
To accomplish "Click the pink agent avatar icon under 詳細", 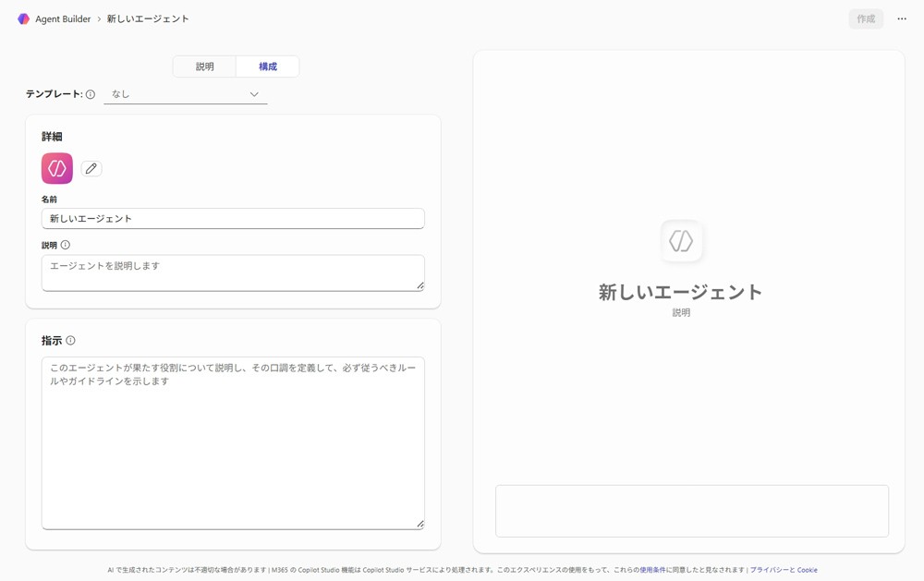I will click(56, 168).
